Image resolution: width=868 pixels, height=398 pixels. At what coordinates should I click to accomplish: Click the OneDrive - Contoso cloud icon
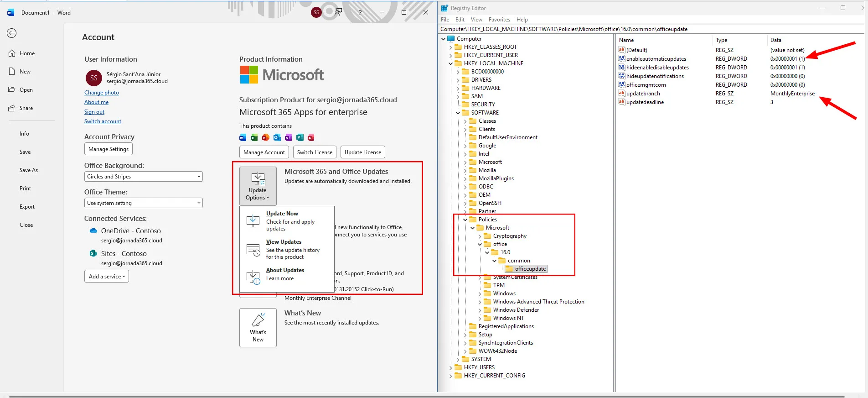pyautogui.click(x=93, y=230)
